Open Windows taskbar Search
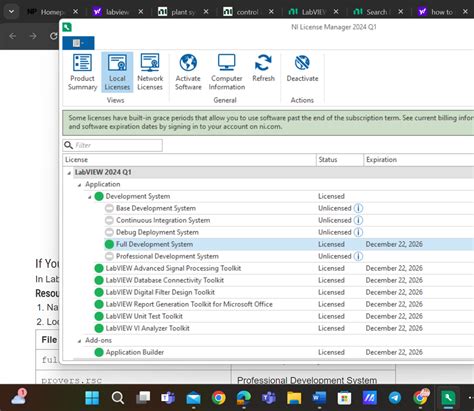 (x=118, y=398)
